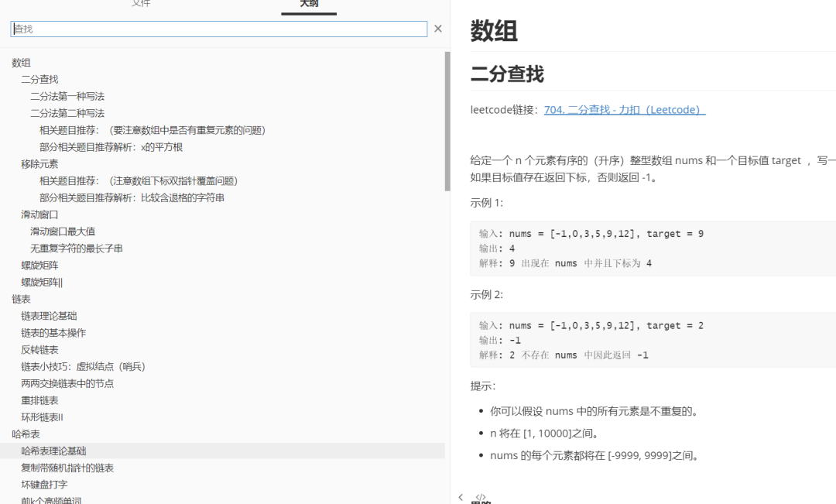Switch to the 文件 files tab
The image size is (836, 504).
click(141, 5)
